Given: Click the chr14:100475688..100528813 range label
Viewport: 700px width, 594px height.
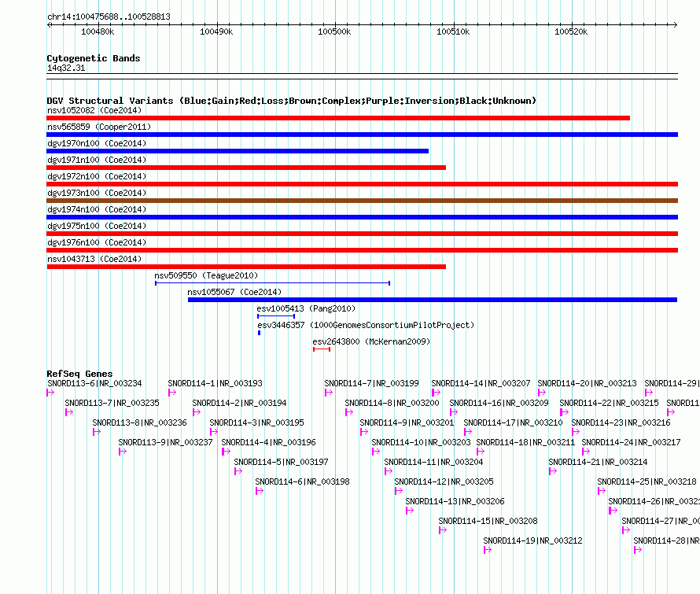Looking at the screenshot, I should [109, 17].
